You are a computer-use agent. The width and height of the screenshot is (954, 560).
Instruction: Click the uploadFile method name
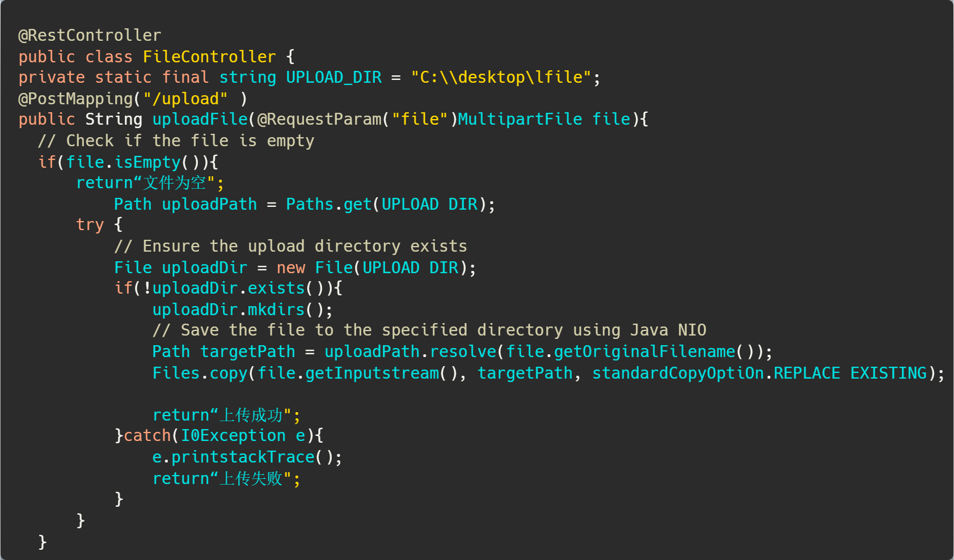tap(200, 120)
